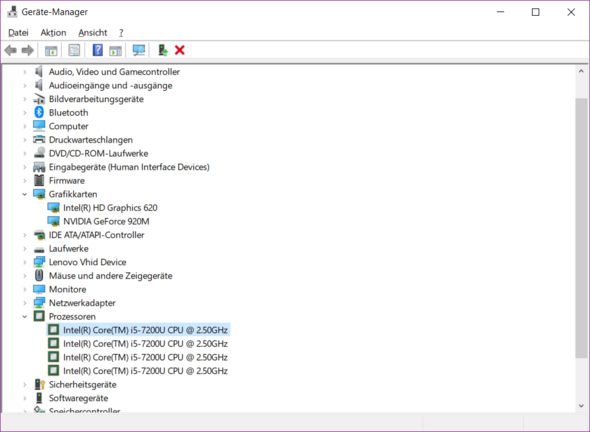590x432 pixels.
Task: Click the Geräte-Manager title bar icon
Action: (12, 12)
